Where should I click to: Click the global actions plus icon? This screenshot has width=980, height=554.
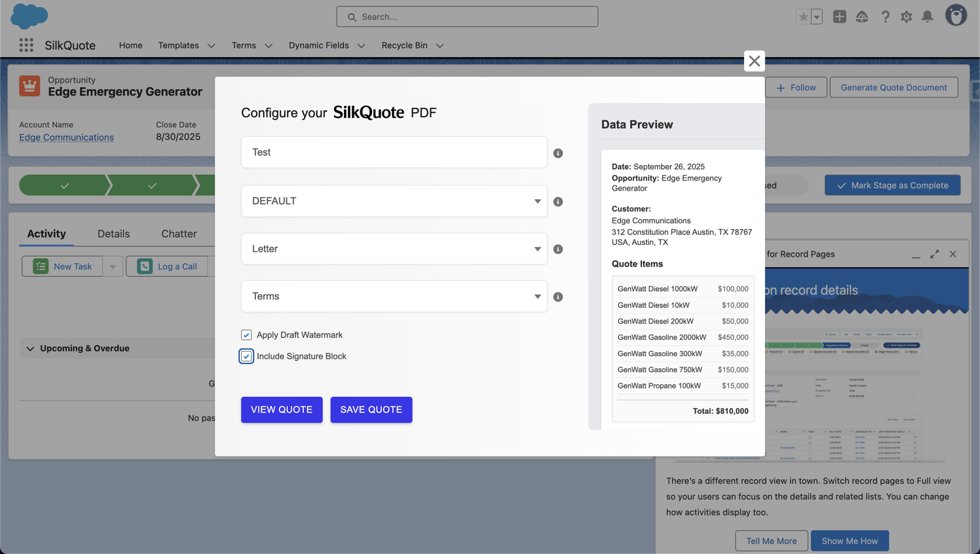coord(839,16)
